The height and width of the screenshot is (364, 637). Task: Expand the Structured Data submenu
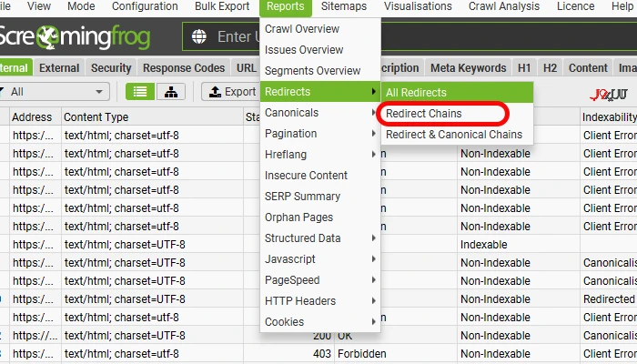(320, 238)
